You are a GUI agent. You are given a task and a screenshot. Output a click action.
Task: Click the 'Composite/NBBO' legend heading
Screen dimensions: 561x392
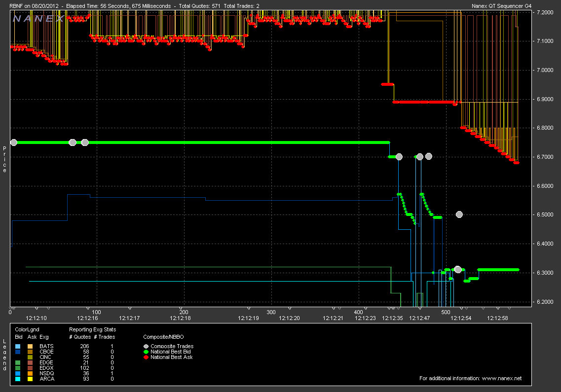(x=163, y=337)
